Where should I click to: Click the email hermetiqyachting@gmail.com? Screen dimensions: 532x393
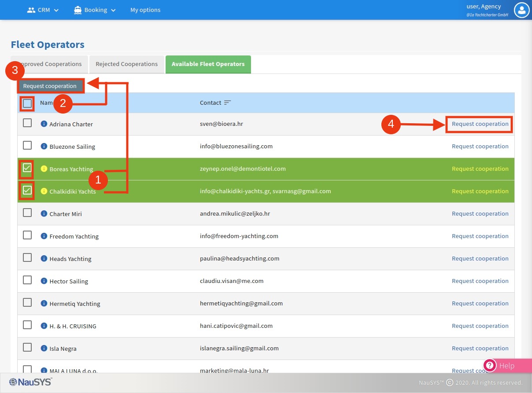[241, 304]
